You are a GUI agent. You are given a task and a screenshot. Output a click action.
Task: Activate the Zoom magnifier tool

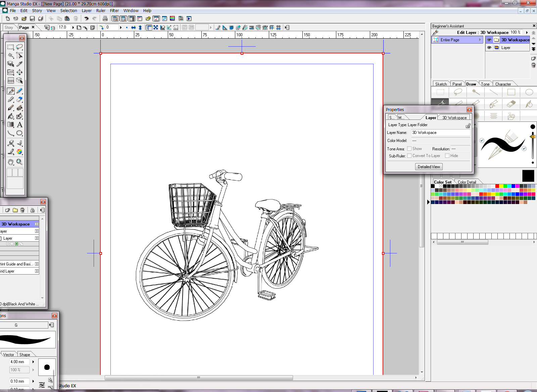pyautogui.click(x=19, y=162)
